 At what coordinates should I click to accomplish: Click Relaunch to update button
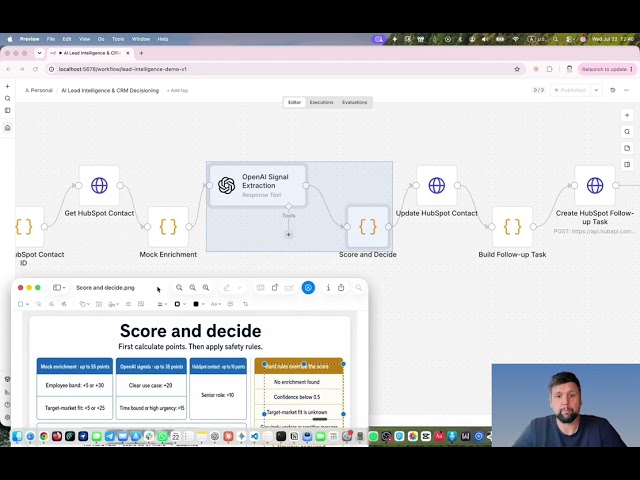point(606,69)
